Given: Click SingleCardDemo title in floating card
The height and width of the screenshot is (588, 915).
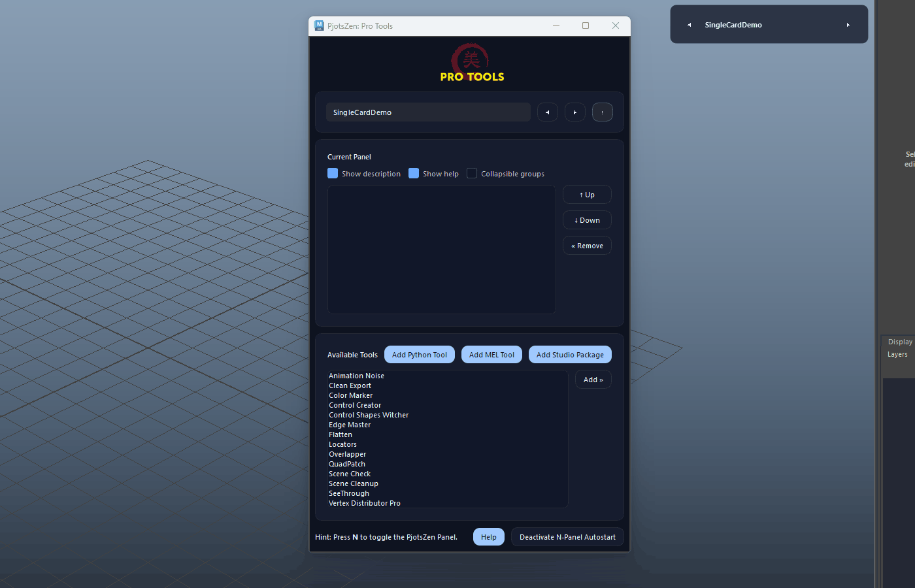Looking at the screenshot, I should 733,25.
